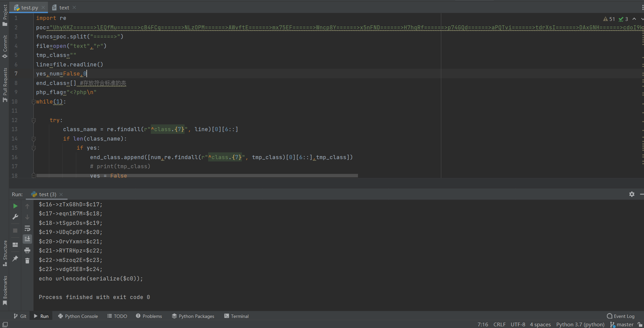Place cursor on 'import re' line
644x328 pixels.
tap(51, 18)
